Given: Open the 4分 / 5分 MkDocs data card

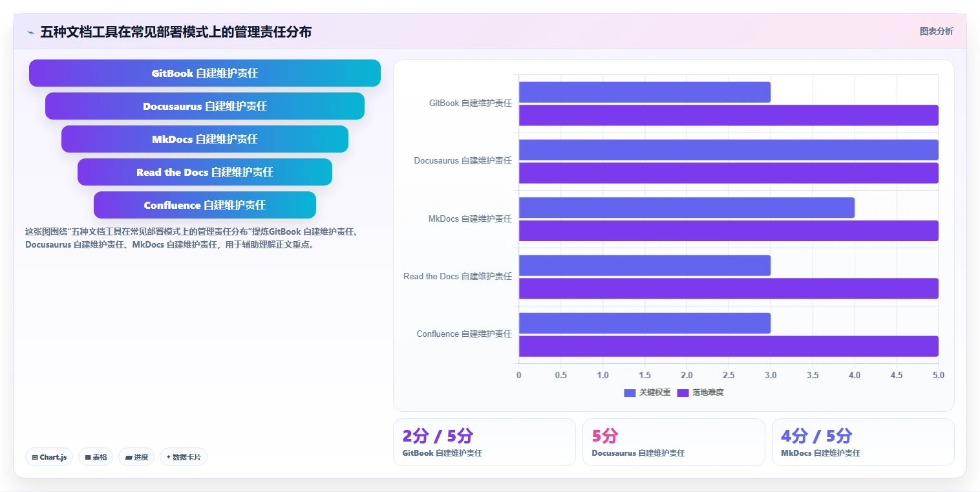Looking at the screenshot, I should 863,442.
